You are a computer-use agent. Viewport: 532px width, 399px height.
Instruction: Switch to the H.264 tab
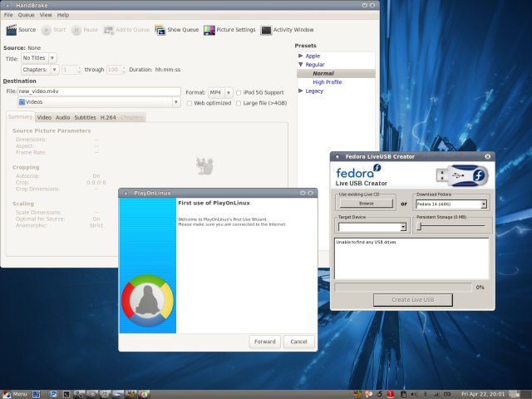pos(109,117)
